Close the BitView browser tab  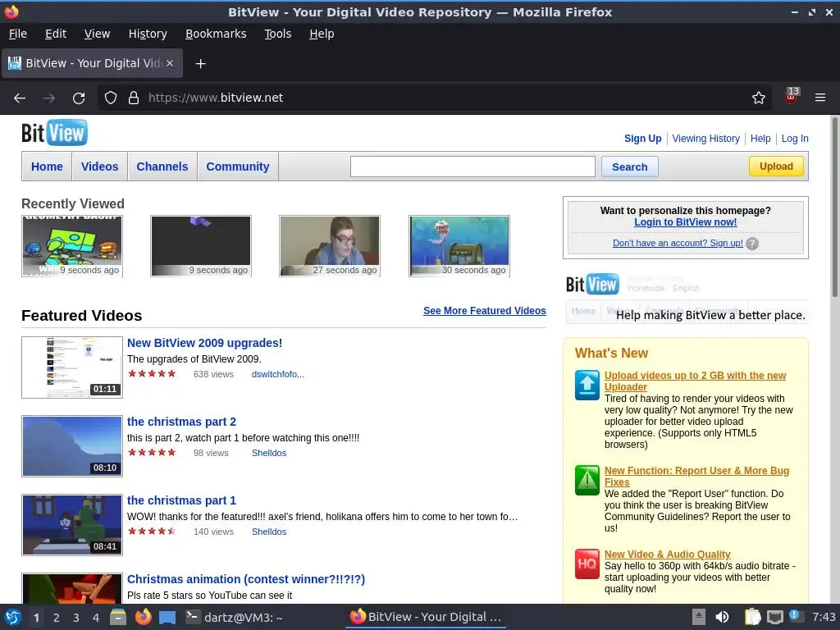click(x=169, y=63)
